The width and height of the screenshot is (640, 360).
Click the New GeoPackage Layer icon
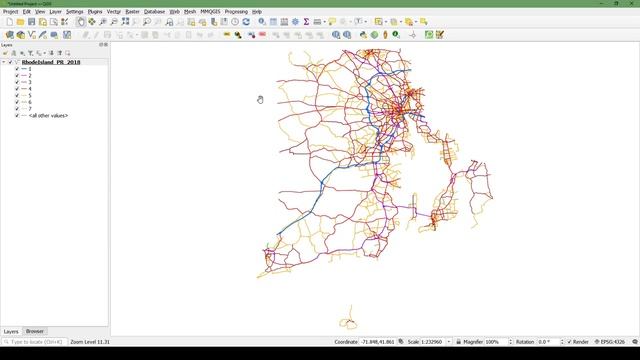20,35
